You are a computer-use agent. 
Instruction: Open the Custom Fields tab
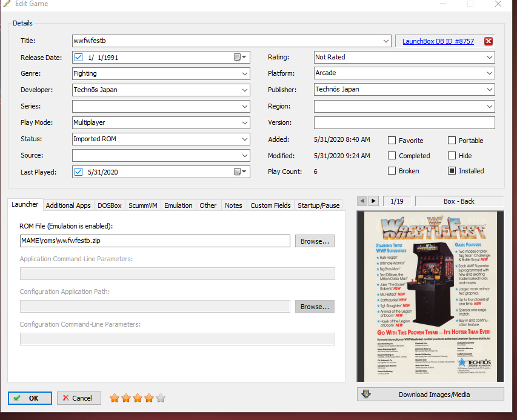point(270,205)
